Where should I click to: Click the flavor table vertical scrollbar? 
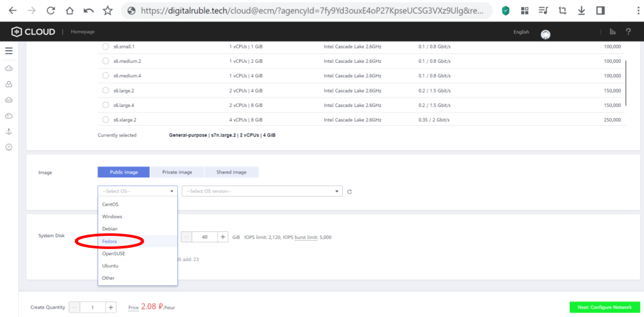(x=626, y=83)
